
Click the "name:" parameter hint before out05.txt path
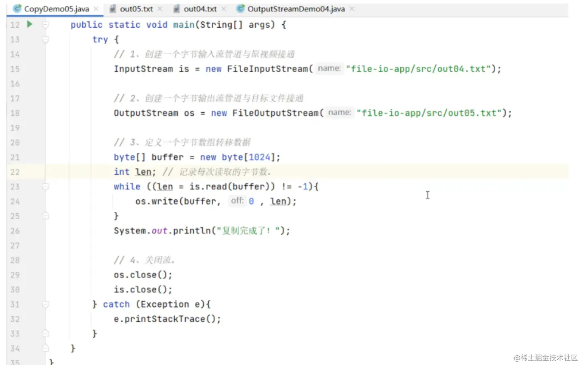[x=340, y=113]
